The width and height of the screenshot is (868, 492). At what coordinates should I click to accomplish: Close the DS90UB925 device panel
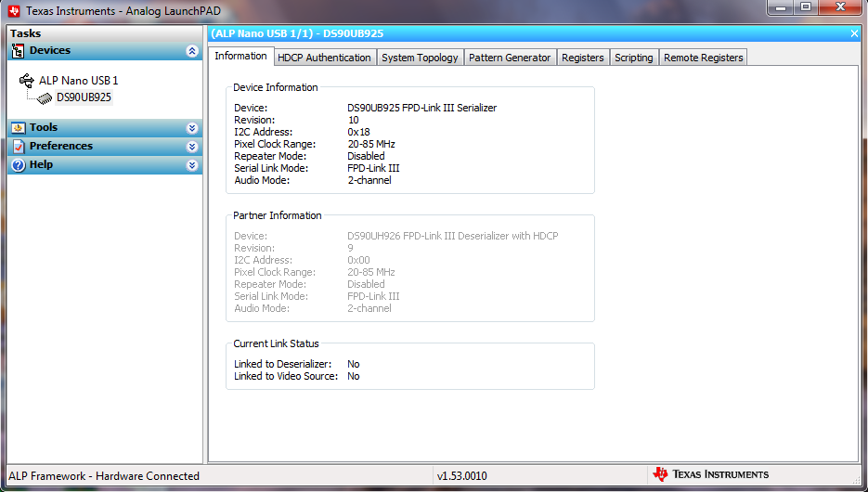coord(854,33)
